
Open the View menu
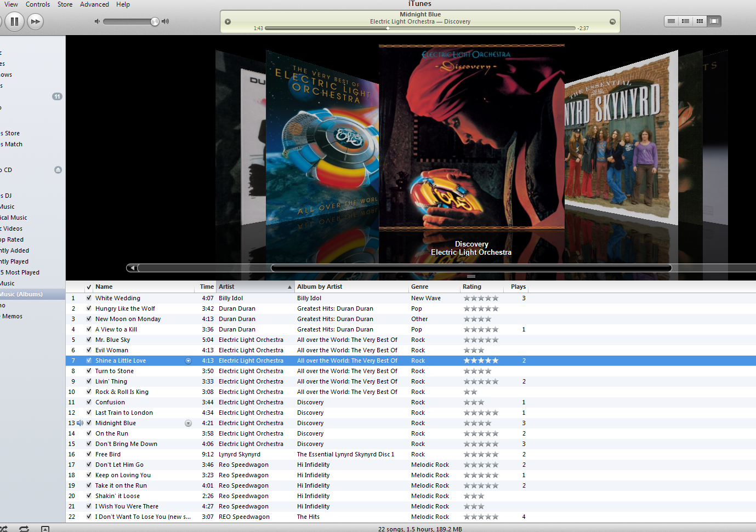click(x=11, y=4)
